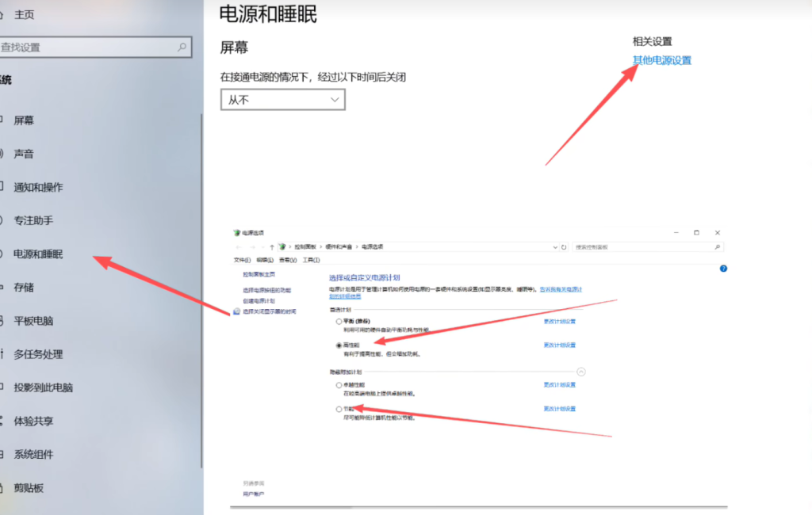This screenshot has height=515, width=812.
Task: Collapse the 隐藏附加计划 section chevron
Action: click(x=580, y=371)
